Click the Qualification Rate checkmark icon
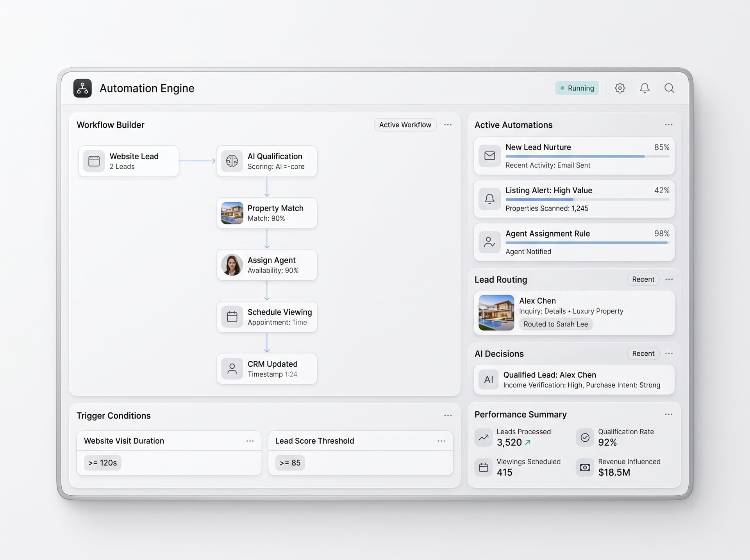This screenshot has width=750, height=560. pos(585,437)
